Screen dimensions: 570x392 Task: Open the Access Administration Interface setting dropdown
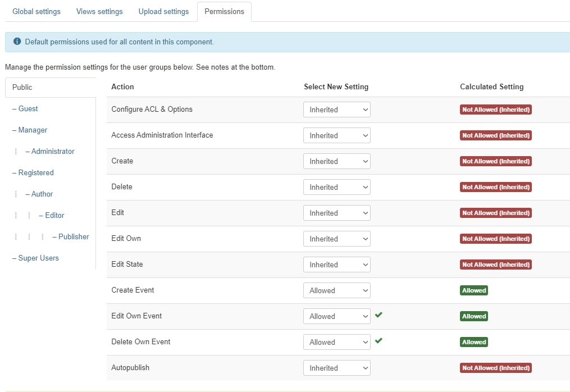click(x=336, y=135)
